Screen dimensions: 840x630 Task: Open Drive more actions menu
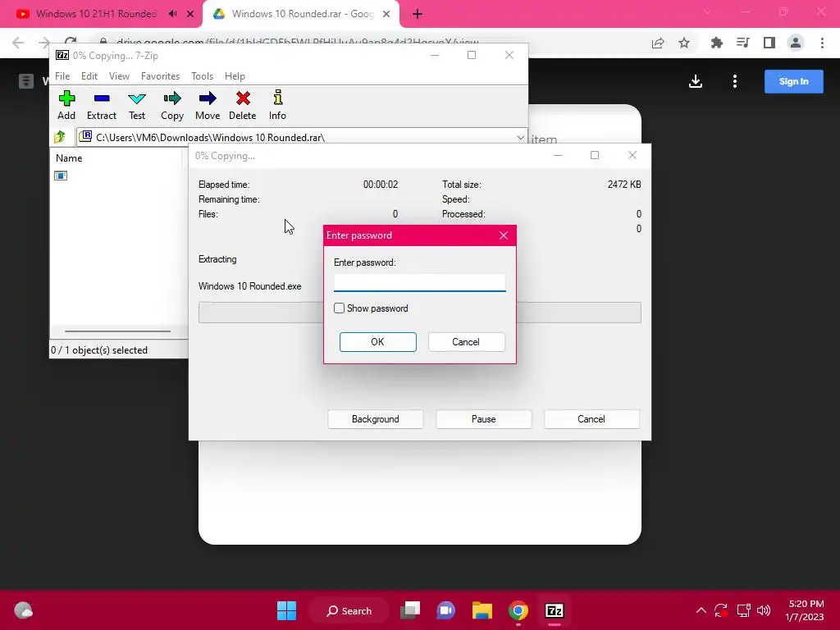pos(734,81)
